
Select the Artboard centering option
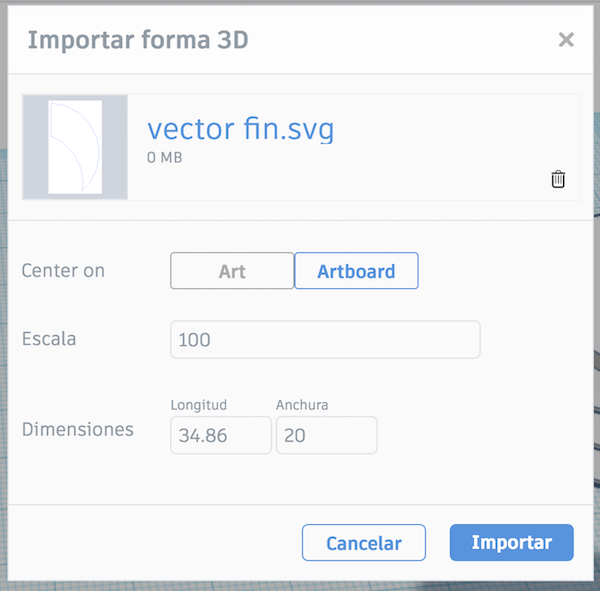(x=356, y=271)
